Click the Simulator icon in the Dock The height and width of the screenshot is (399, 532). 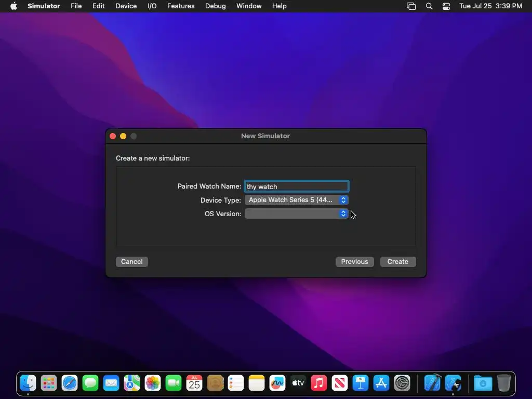pyautogui.click(x=453, y=383)
